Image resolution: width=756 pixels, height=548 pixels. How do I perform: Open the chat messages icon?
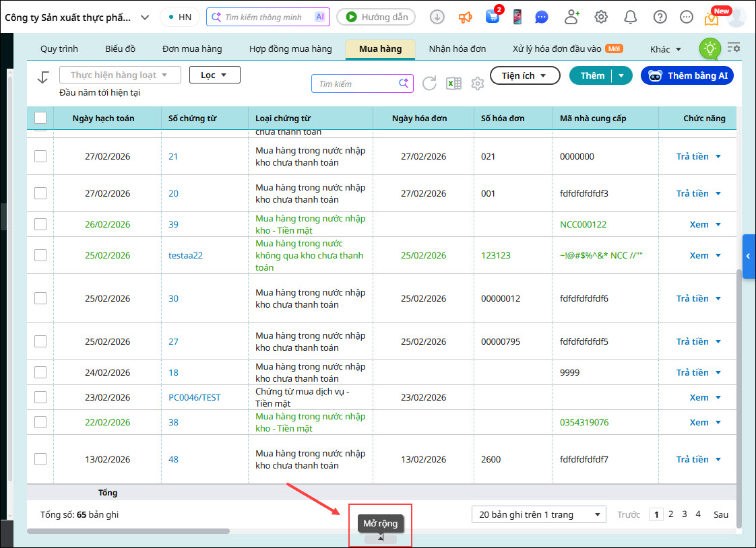coord(542,17)
